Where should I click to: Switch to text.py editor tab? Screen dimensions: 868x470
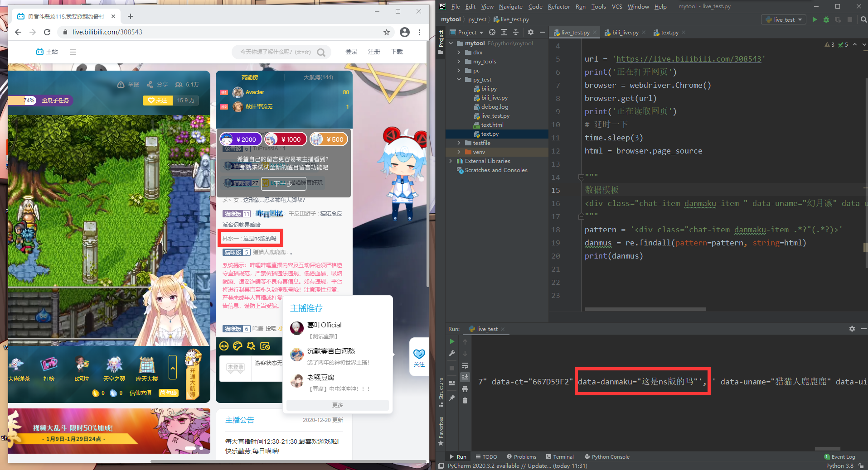669,33
